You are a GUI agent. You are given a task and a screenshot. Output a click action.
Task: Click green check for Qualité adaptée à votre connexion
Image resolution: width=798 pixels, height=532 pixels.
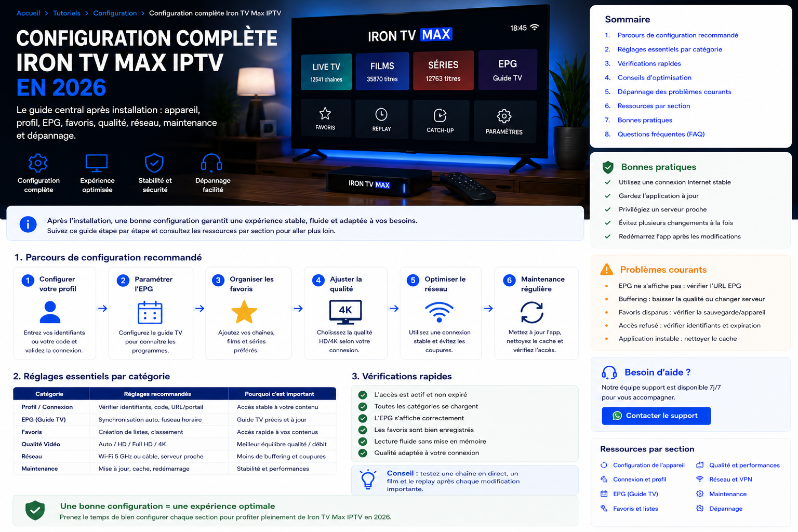coord(363,453)
